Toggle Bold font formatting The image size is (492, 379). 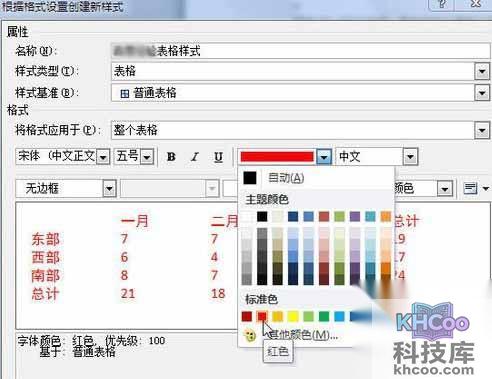click(x=171, y=157)
